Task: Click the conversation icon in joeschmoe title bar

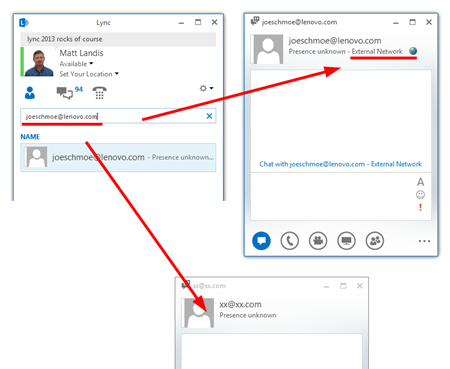Action: point(255,21)
